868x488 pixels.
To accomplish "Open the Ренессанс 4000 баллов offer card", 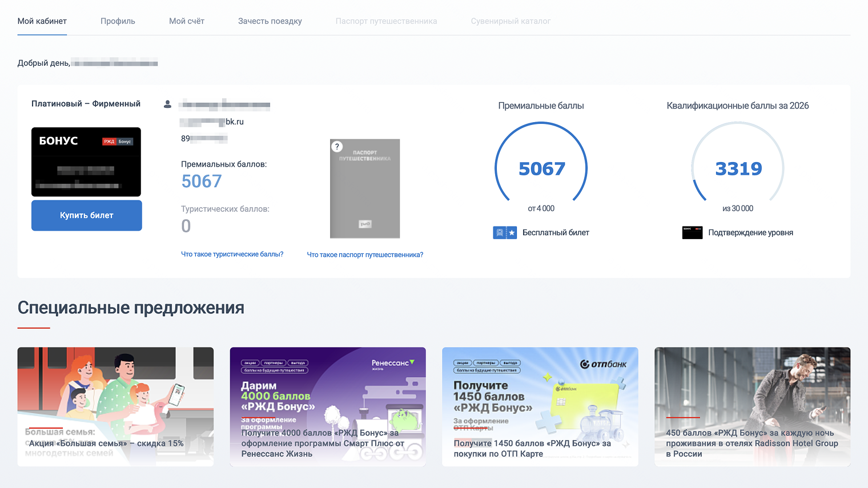I will tap(328, 406).
